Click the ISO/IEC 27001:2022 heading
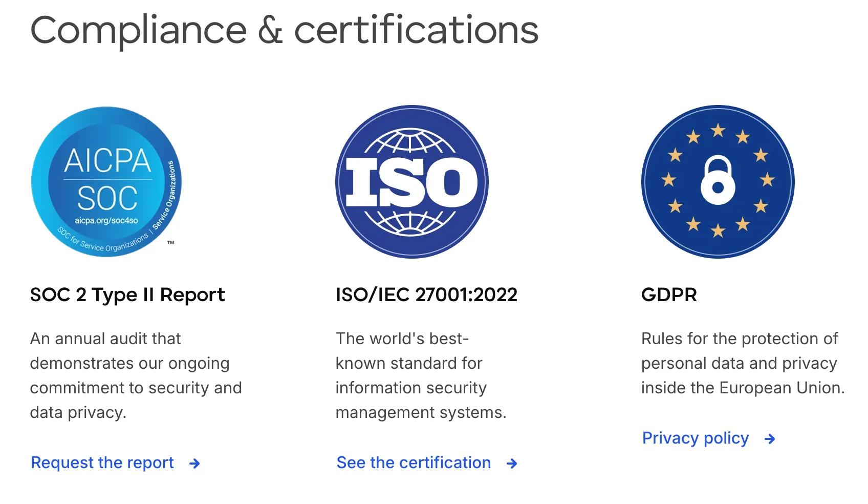This screenshot has height=504, width=868. pos(426,295)
